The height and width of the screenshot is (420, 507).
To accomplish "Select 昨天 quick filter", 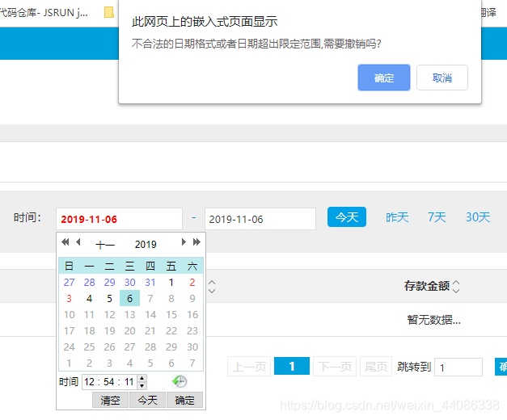I will tap(397, 217).
